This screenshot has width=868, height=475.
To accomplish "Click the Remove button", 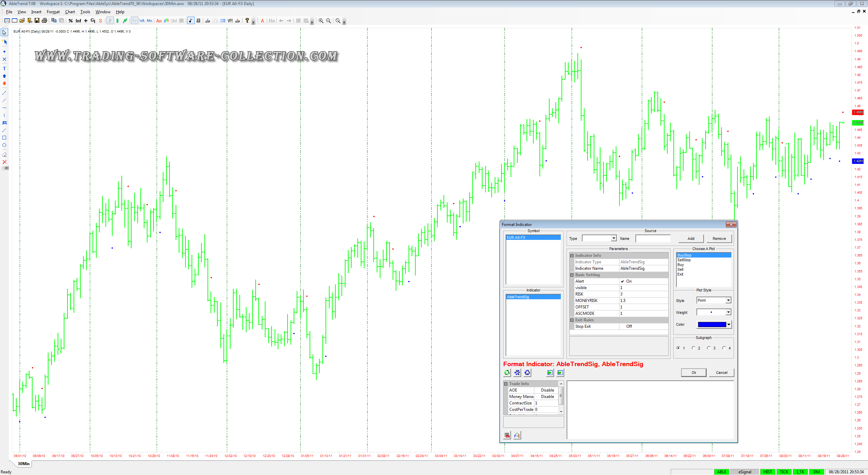I will pyautogui.click(x=719, y=239).
